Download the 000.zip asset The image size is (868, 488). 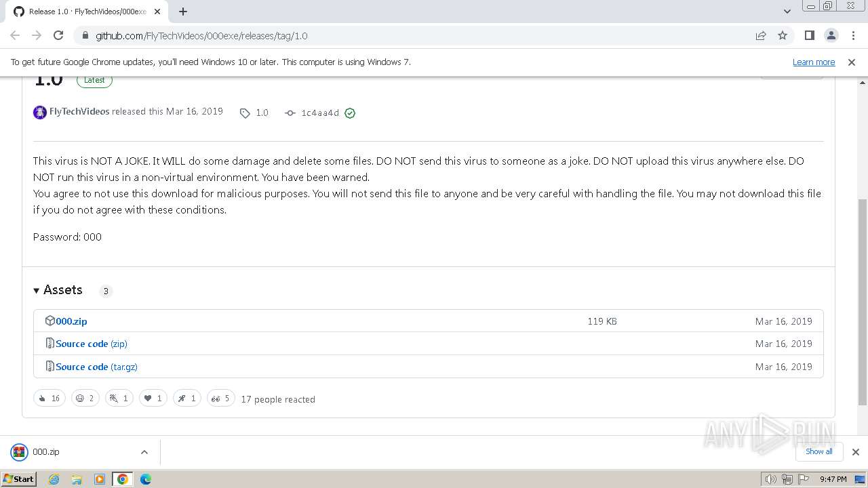[x=71, y=321]
